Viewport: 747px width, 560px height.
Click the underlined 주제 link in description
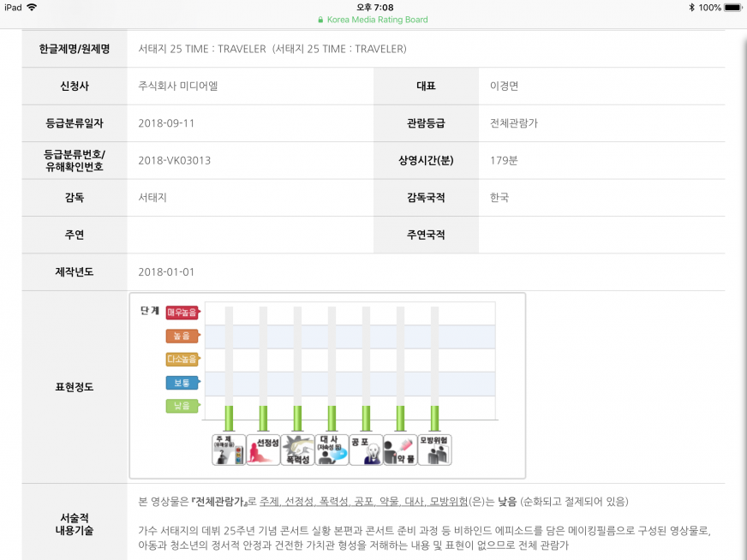269,502
